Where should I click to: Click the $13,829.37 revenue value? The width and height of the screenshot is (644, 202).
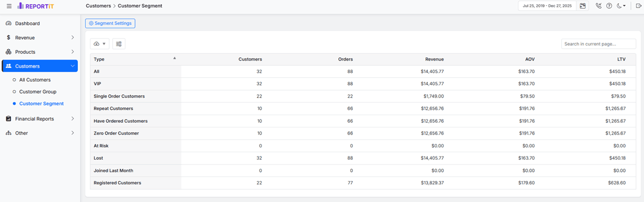432,183
